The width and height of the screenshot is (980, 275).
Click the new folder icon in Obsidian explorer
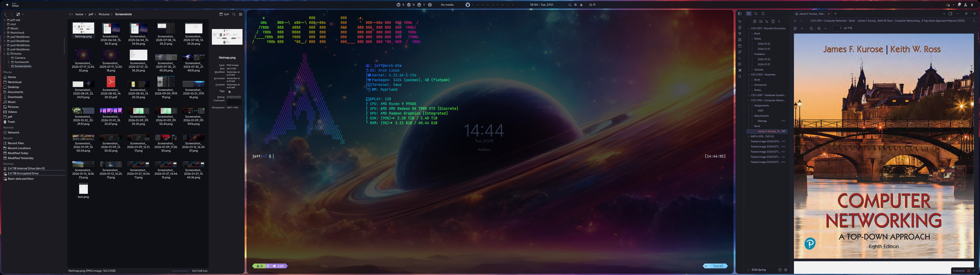click(x=761, y=21)
